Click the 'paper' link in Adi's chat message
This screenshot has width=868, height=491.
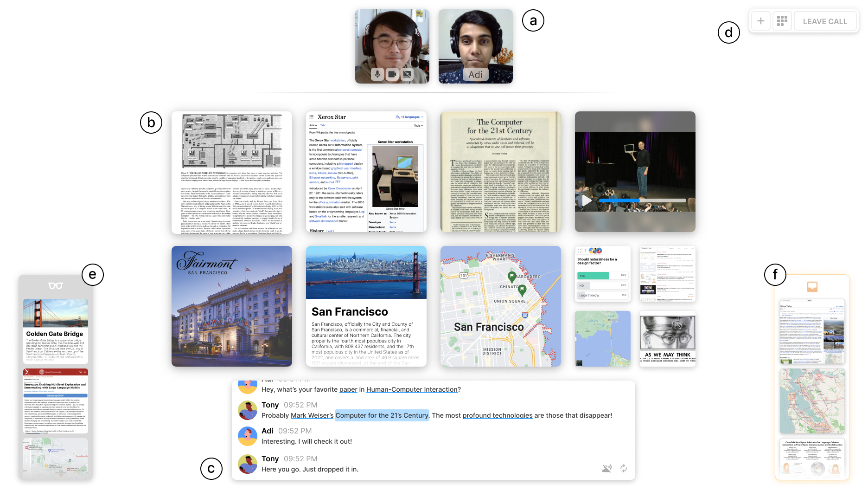point(348,389)
